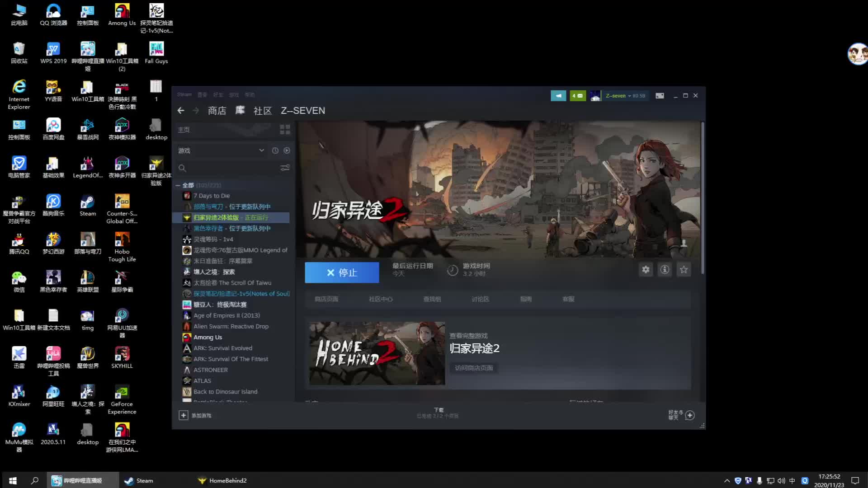
Task: Open the taskbar clock and date
Action: click(829, 480)
